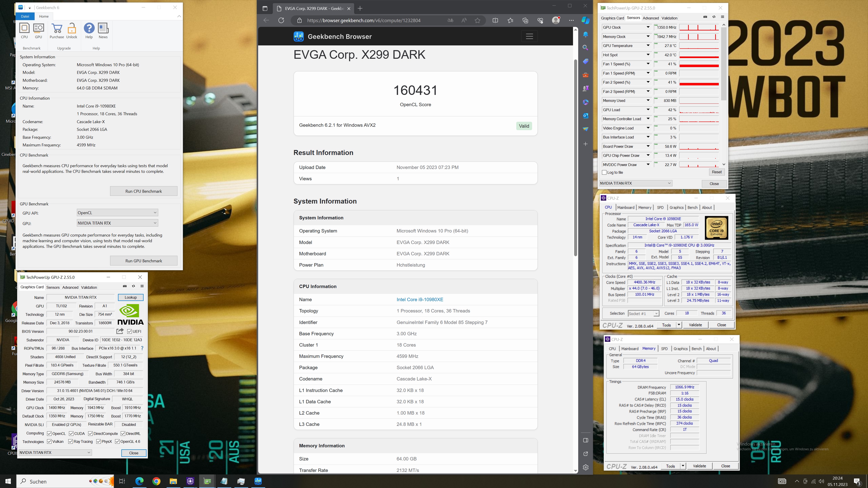868x488 pixels.
Task: Click BIOS export share icon in GPU-Z
Action: [x=120, y=331]
